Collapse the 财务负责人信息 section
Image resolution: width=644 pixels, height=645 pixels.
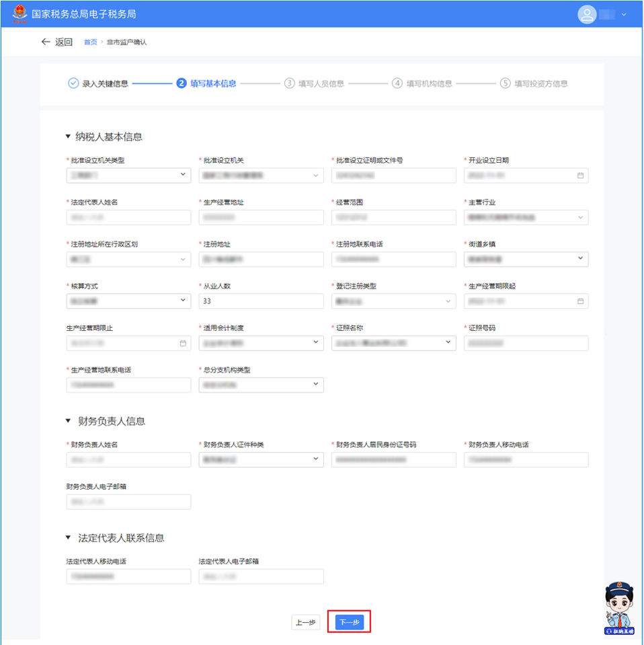(x=68, y=421)
